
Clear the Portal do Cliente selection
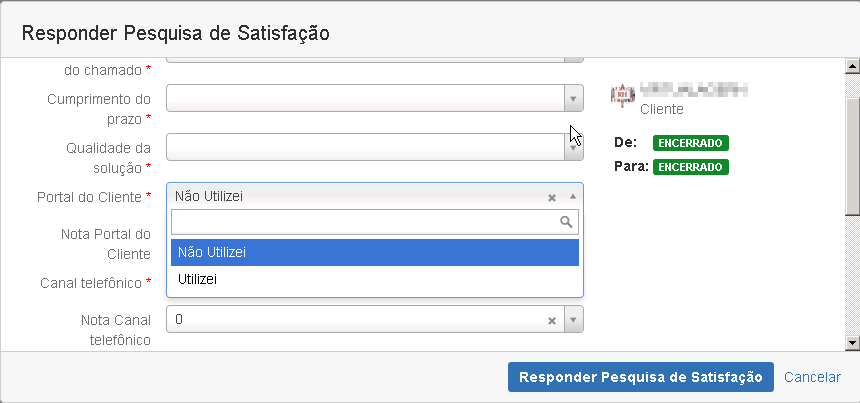pos(551,197)
